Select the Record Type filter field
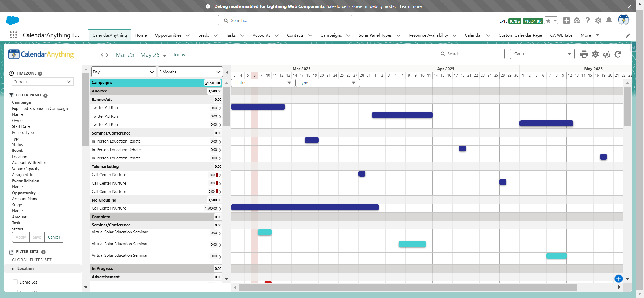644x298 pixels. coord(23,133)
